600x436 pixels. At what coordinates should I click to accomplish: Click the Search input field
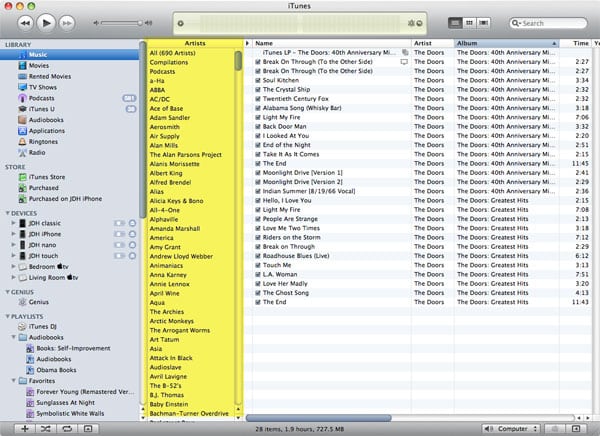548,23
